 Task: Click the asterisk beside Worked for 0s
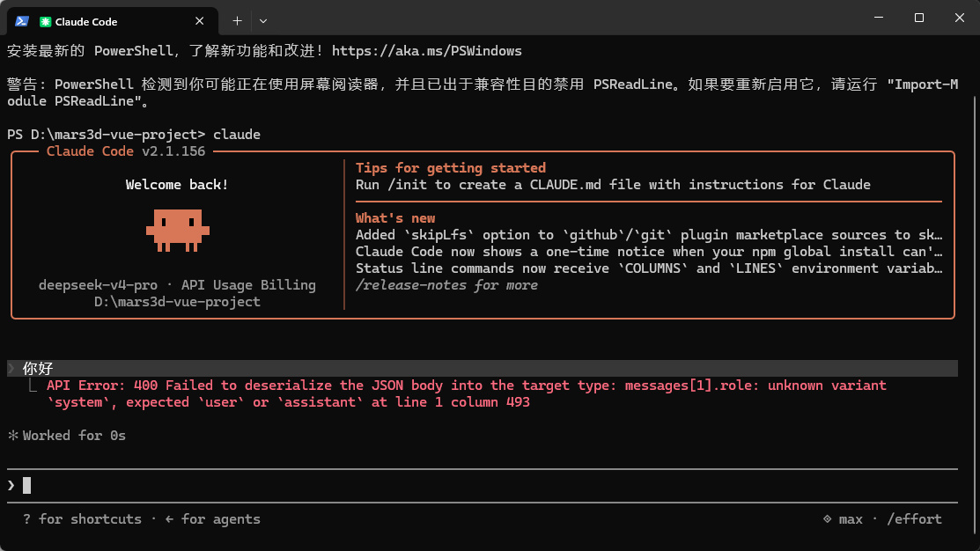point(12,436)
